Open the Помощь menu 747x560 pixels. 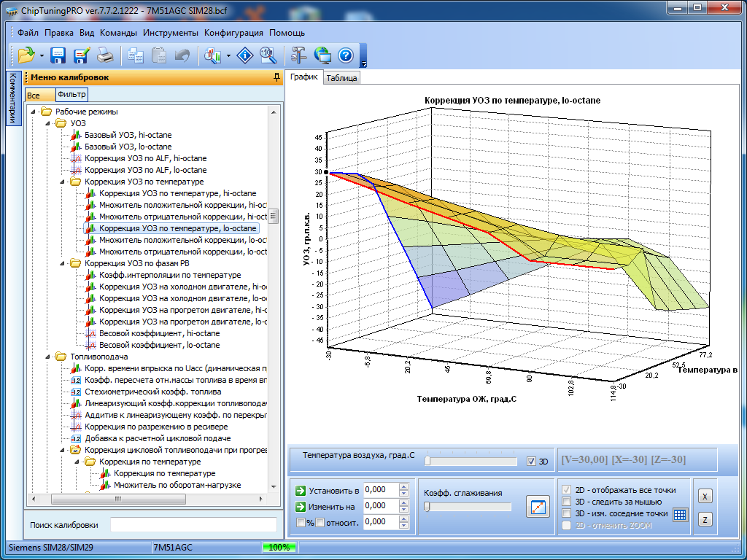287,33
